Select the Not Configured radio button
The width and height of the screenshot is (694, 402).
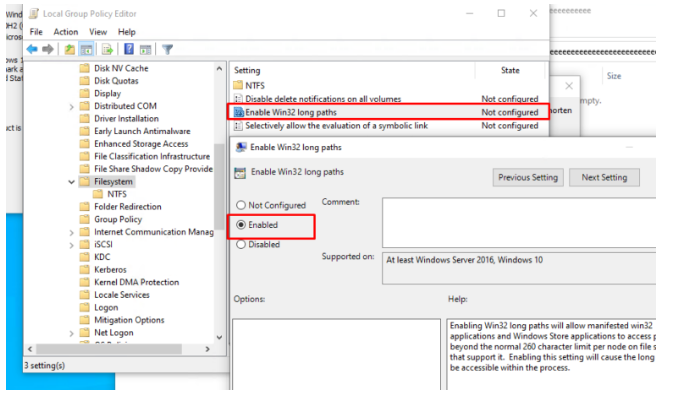241,205
